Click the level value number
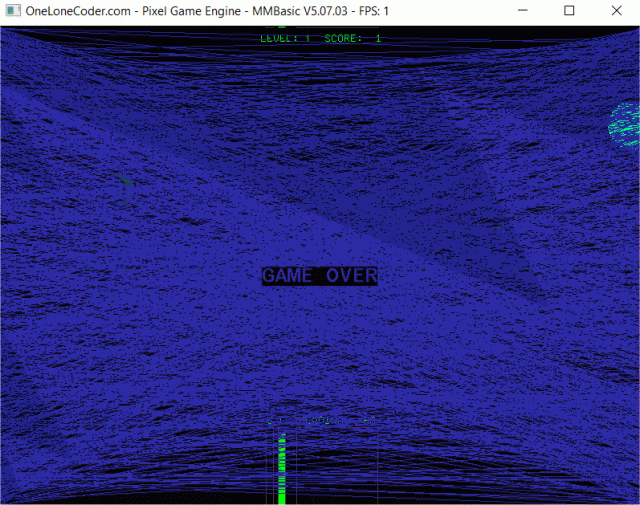Screen dimensions: 640x505 click(307, 38)
